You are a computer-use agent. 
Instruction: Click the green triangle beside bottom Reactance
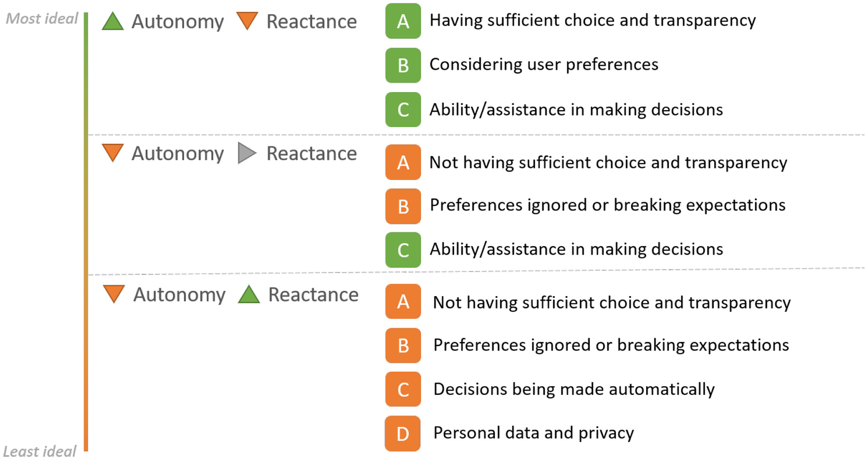249,294
